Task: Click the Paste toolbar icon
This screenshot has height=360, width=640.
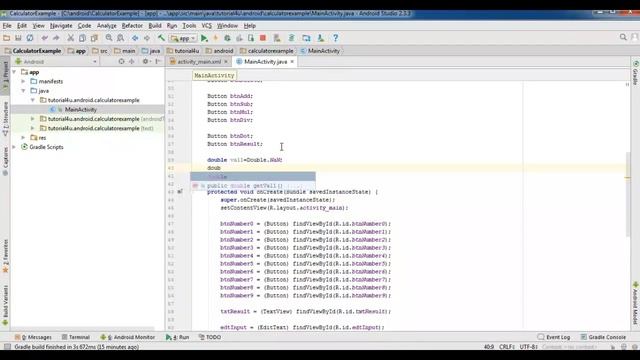Action: (94, 38)
